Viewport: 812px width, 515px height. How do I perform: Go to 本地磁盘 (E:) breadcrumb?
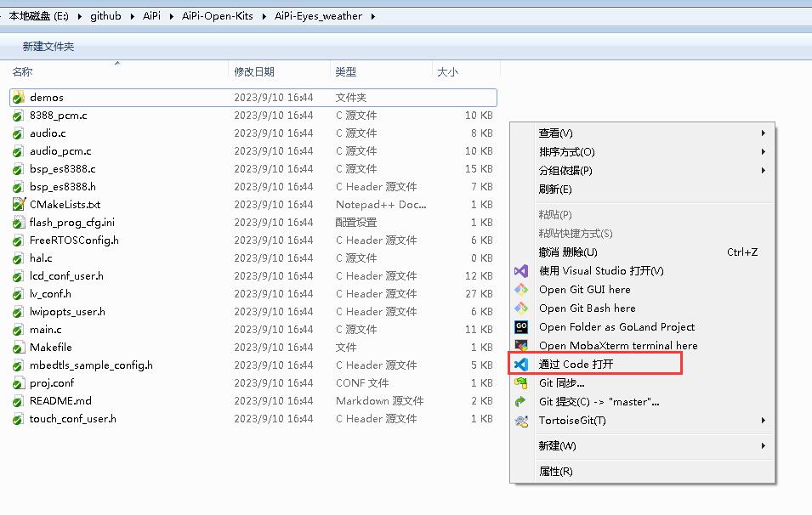coord(38,16)
